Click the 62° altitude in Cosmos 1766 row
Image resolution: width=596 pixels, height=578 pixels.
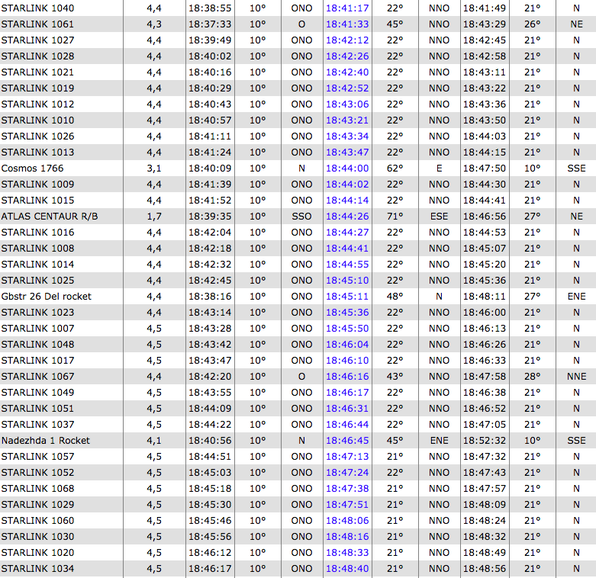tap(395, 168)
